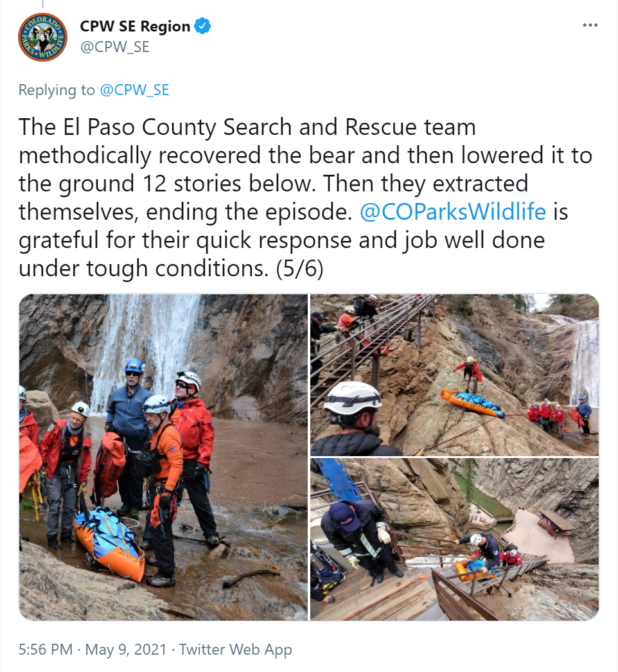The image size is (618, 672).
Task: Click the Twitter Web App source label
Action: (x=235, y=650)
